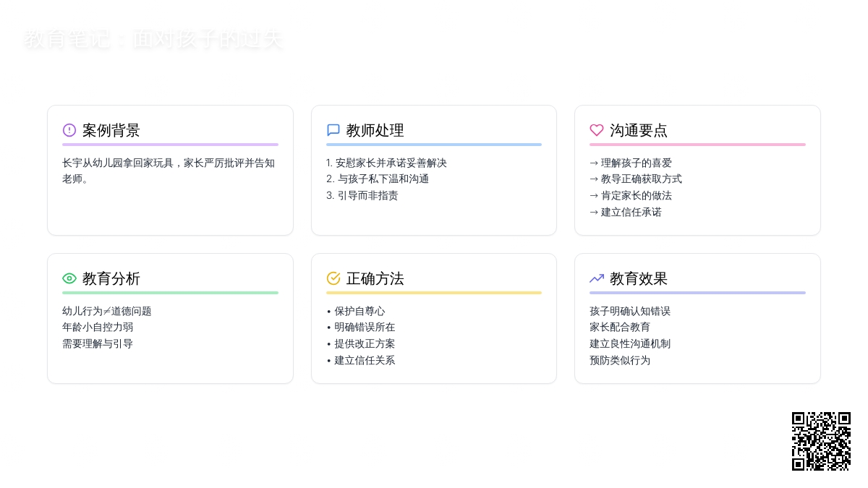Click the trending arrow icon beside 教育效果
Screen dimensions: 868x488
point(597,278)
